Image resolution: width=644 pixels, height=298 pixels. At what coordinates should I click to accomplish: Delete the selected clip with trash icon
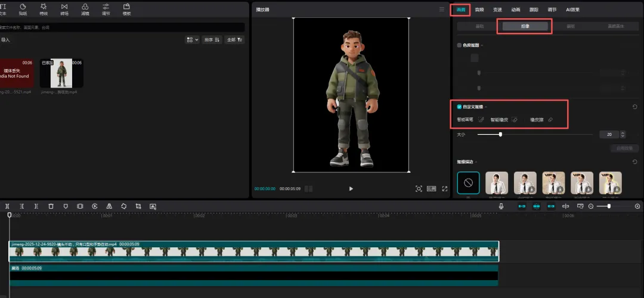[51, 206]
